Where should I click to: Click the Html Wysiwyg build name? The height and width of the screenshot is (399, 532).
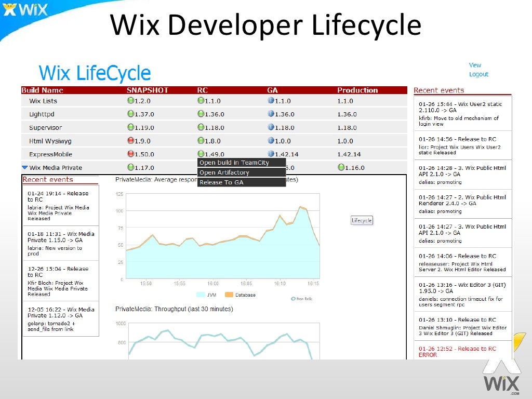click(50, 141)
